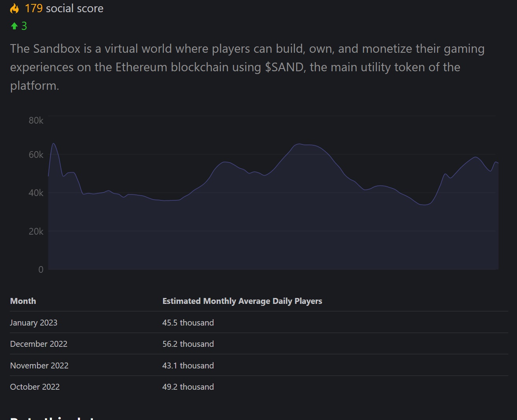517x420 pixels.
Task: Select the '56.2 thousand' cell
Action: 188,344
